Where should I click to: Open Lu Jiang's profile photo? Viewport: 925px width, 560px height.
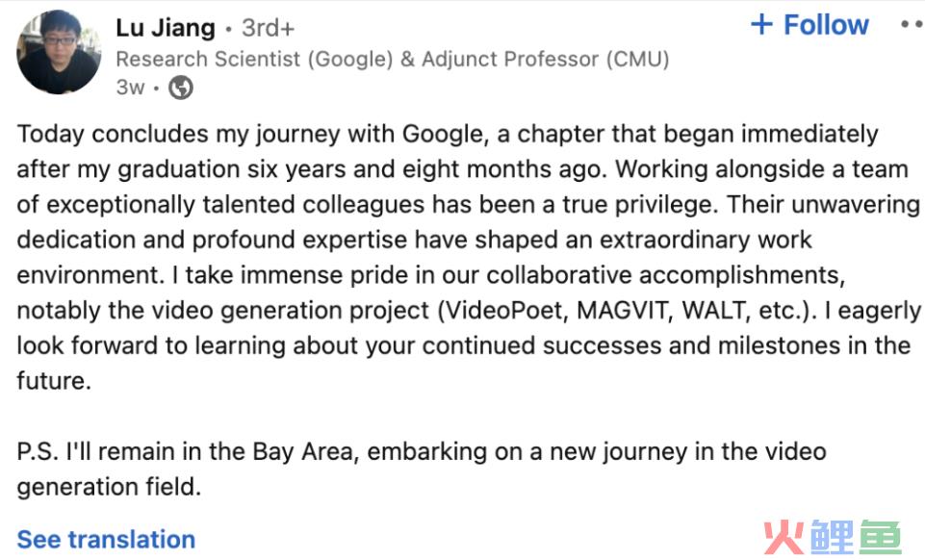[59, 53]
